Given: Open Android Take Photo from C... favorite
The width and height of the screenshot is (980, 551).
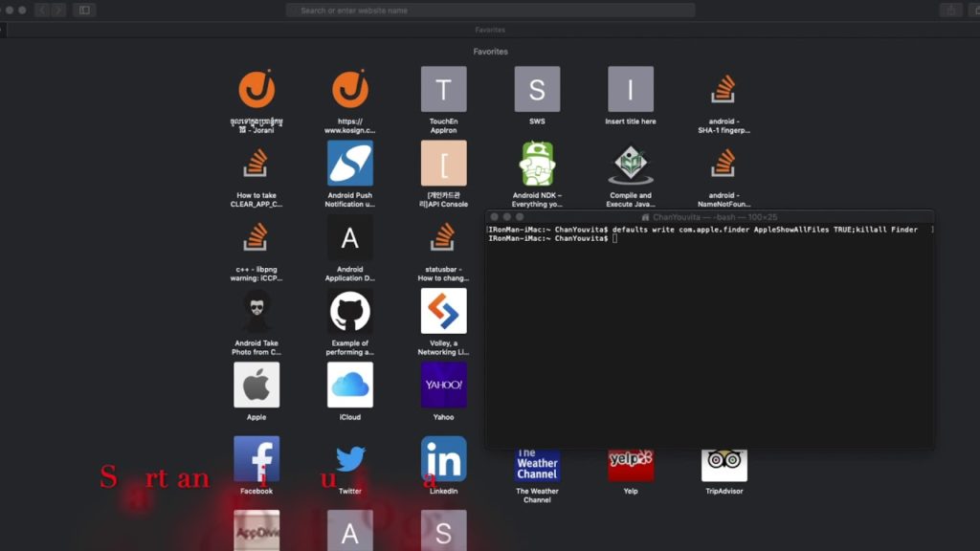Looking at the screenshot, I should coord(256,311).
